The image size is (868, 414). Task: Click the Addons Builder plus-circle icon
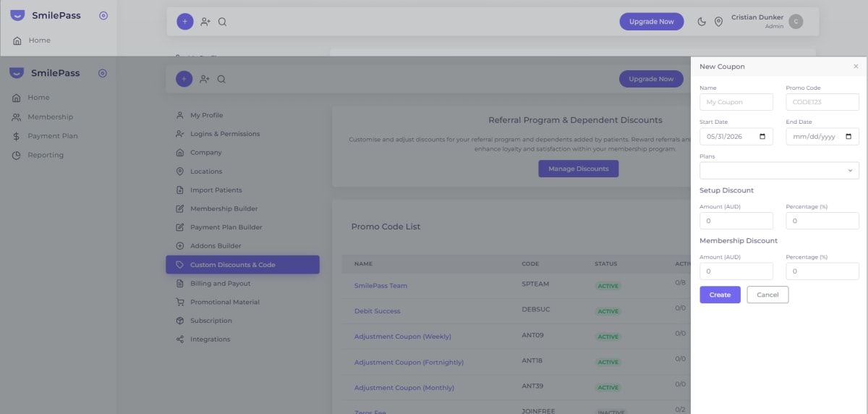point(180,246)
